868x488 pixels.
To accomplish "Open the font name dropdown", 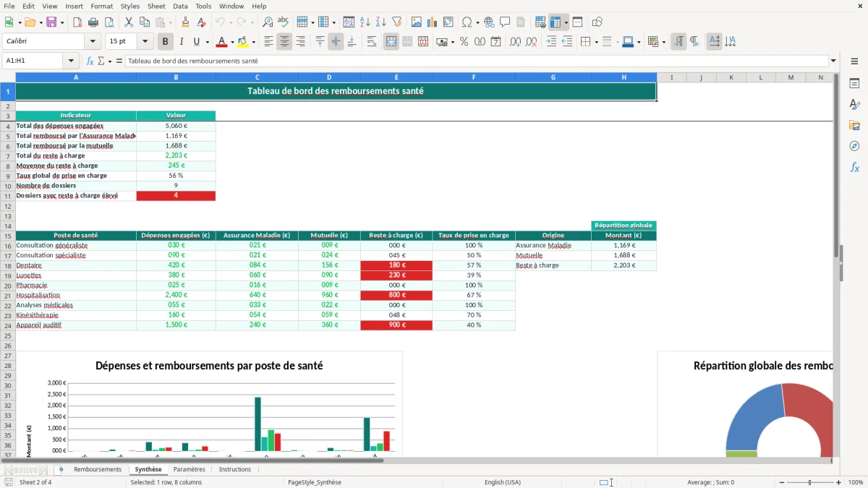I will pos(93,42).
